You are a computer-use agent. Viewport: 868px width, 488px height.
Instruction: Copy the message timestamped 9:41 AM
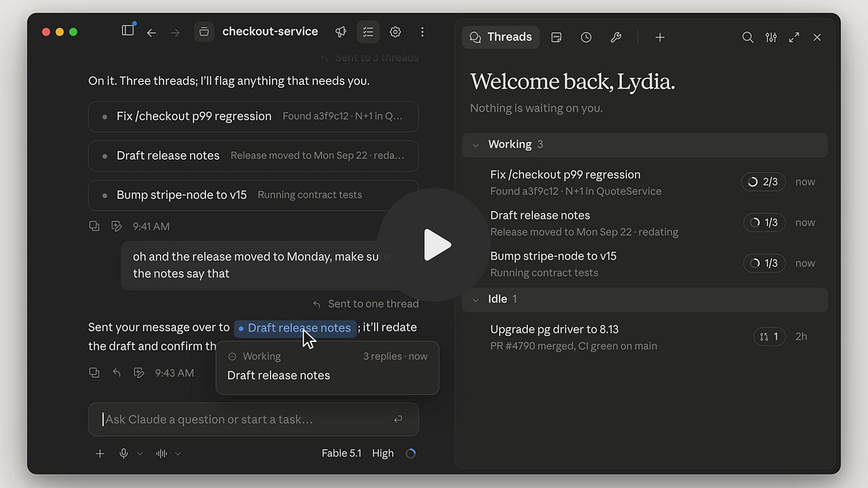[94, 226]
